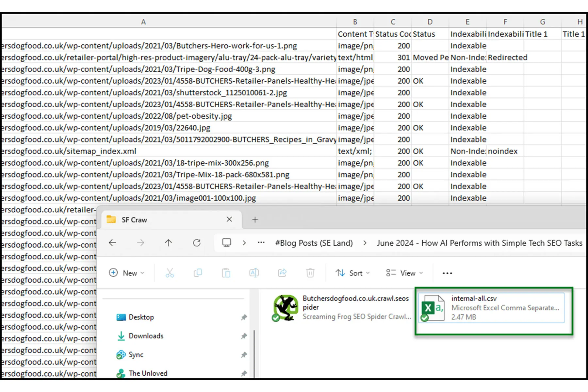Open Downloads in the sidebar

(146, 336)
